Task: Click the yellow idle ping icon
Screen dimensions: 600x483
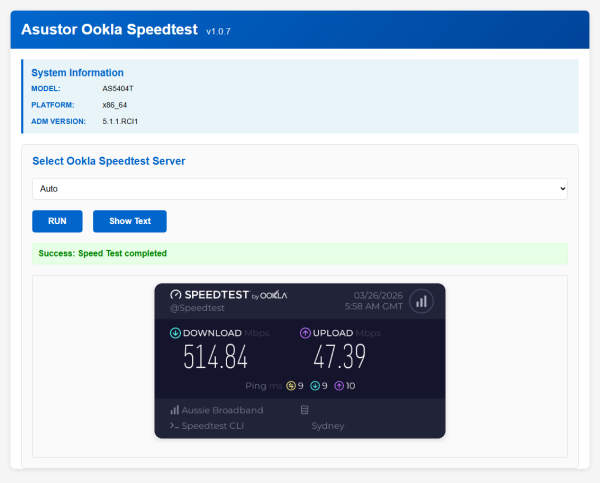Action: pyautogui.click(x=291, y=386)
